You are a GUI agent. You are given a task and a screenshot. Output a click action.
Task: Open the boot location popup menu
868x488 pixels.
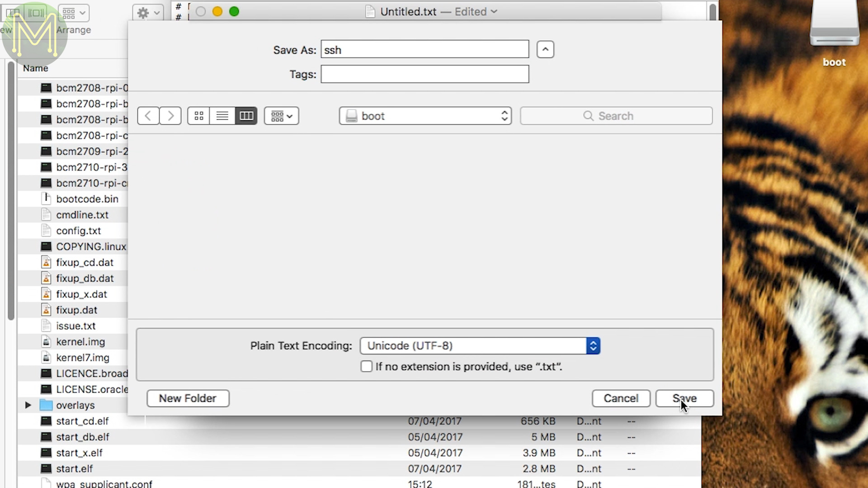tap(425, 116)
